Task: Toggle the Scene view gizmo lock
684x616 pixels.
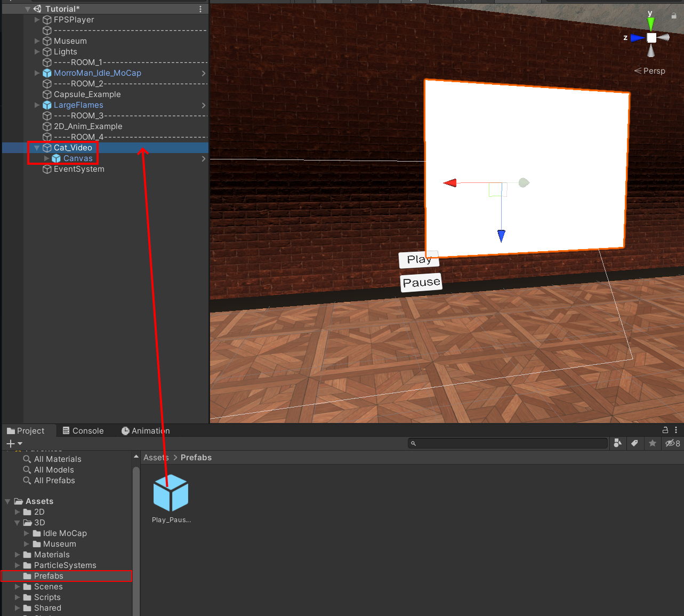Action: coord(674,16)
